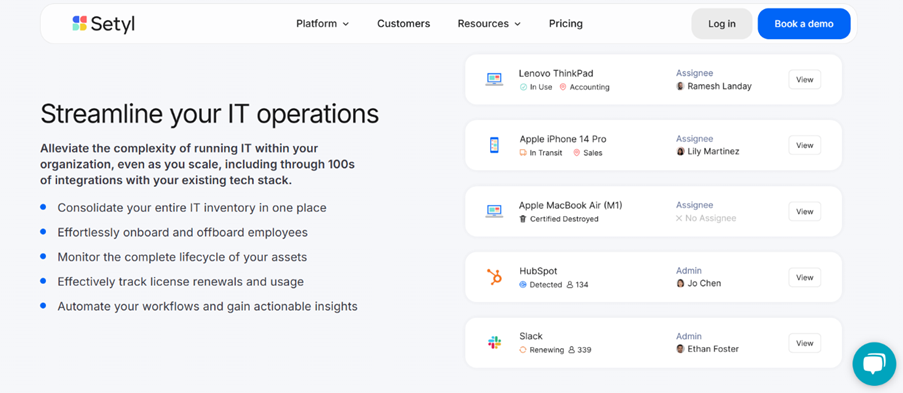
Task: Click Effectively track license renewals bullet
Action: click(x=180, y=282)
